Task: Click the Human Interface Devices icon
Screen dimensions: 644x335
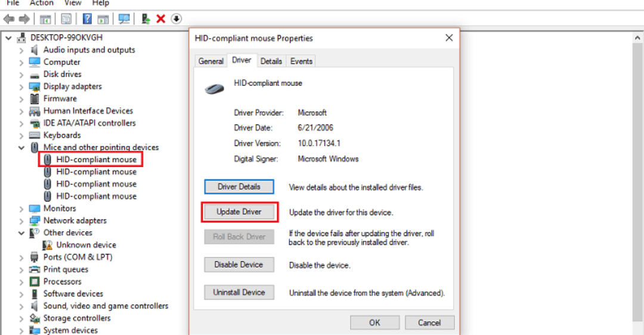Action: pos(35,111)
